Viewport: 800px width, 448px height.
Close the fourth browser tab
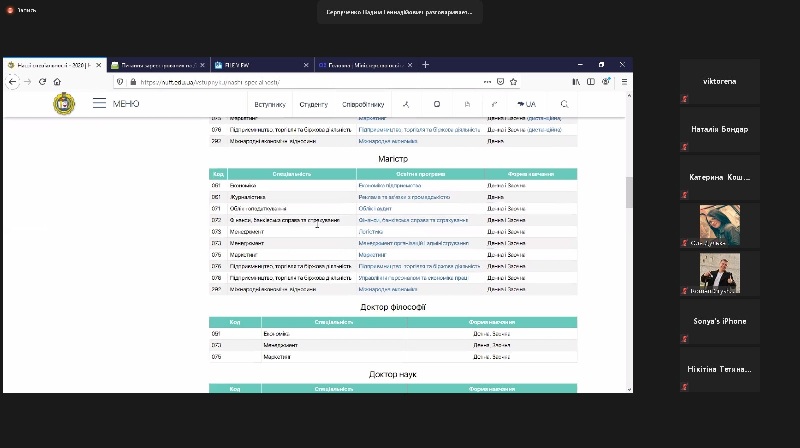coord(410,65)
